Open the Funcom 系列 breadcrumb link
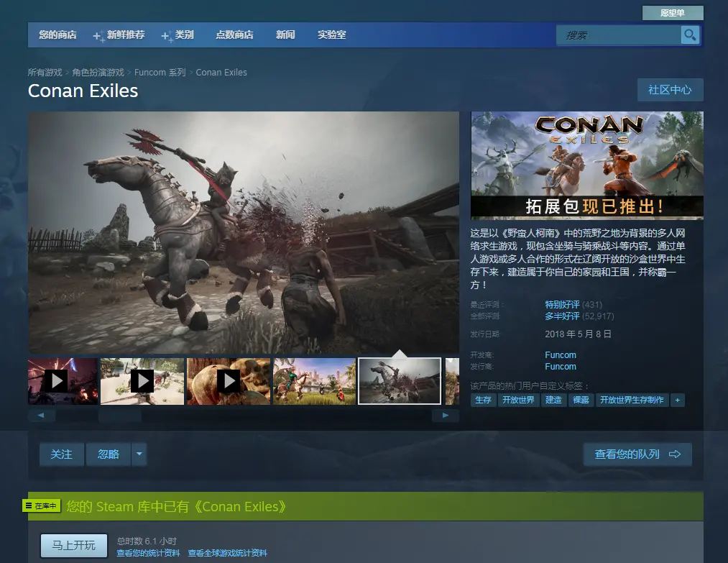 pyautogui.click(x=160, y=73)
